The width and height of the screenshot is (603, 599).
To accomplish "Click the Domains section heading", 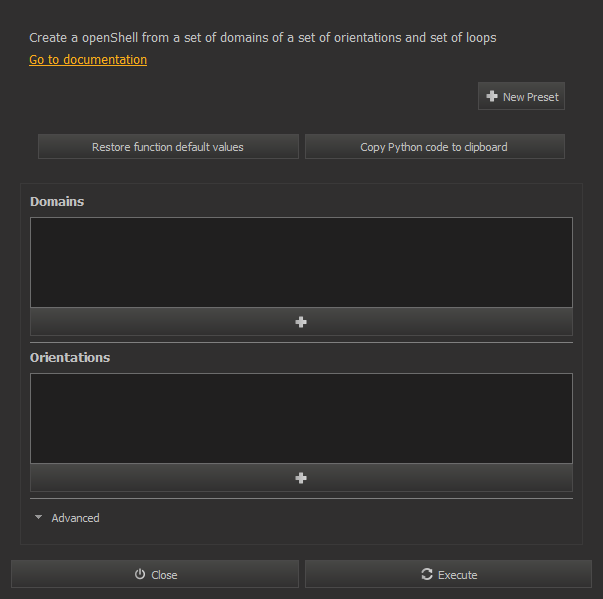I will tap(57, 201).
